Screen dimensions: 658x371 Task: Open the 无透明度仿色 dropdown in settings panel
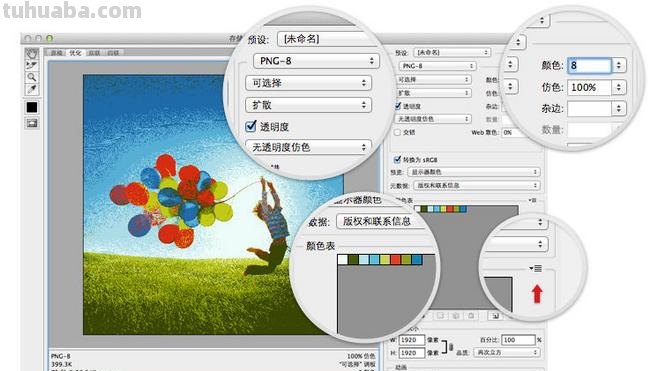[x=433, y=119]
